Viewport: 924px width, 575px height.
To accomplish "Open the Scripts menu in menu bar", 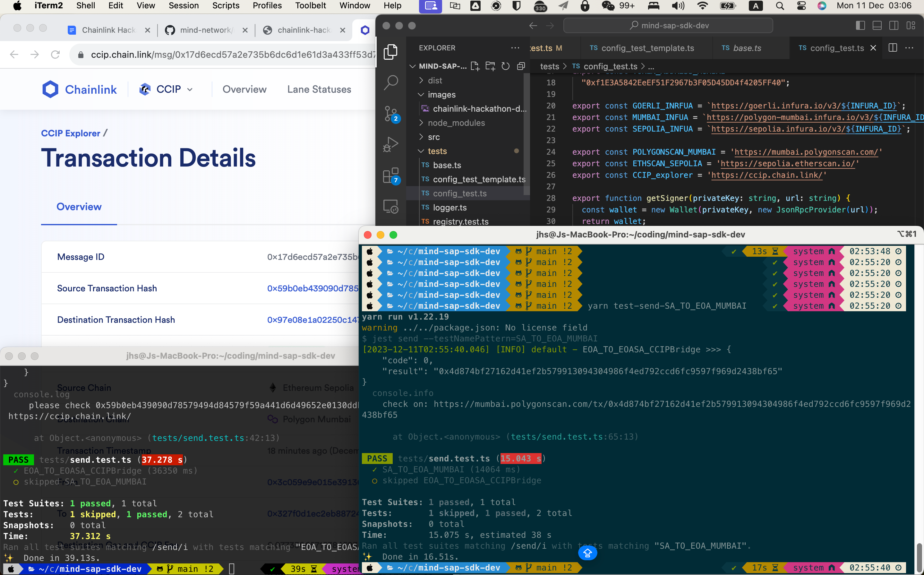I will 226,6.
